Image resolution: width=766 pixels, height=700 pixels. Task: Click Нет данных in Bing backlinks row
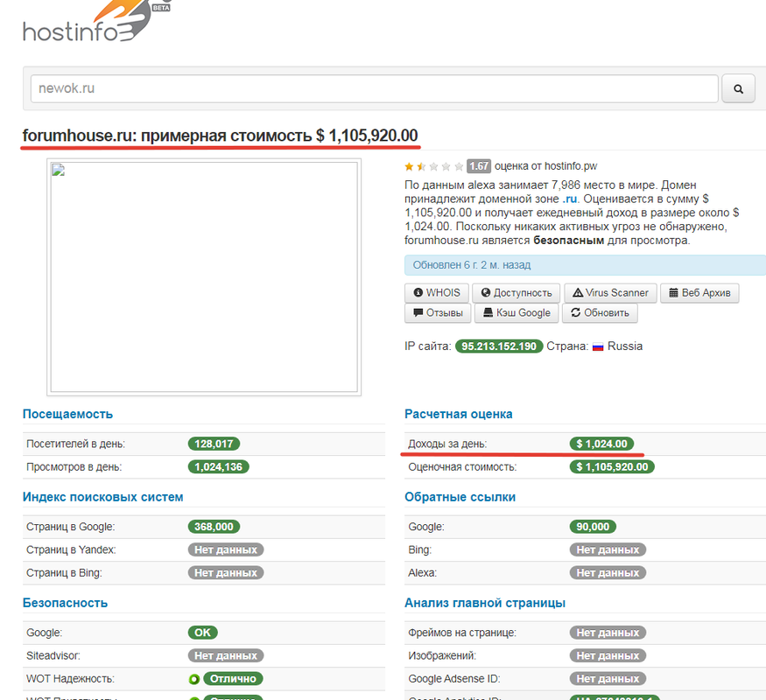point(608,549)
